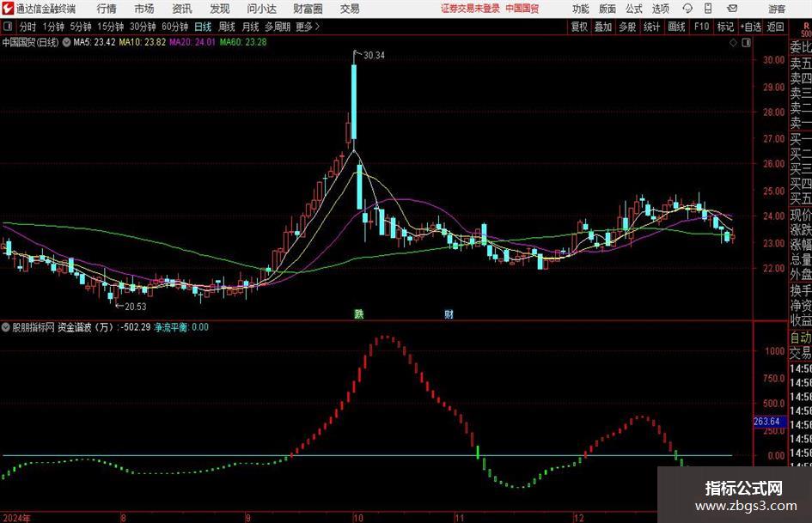The image size is (812, 523).
Task: Select the 日线 daily period tab
Action: (x=203, y=27)
